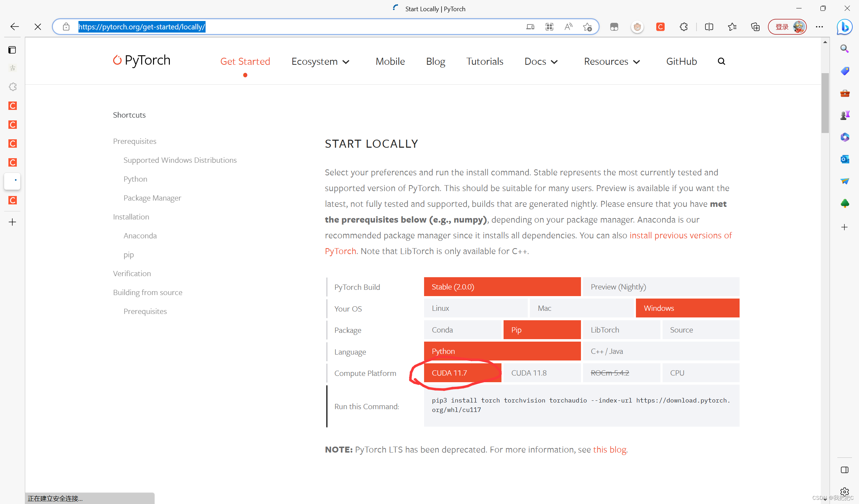The image size is (859, 504).
Task: Click the login profile button
Action: click(x=787, y=27)
